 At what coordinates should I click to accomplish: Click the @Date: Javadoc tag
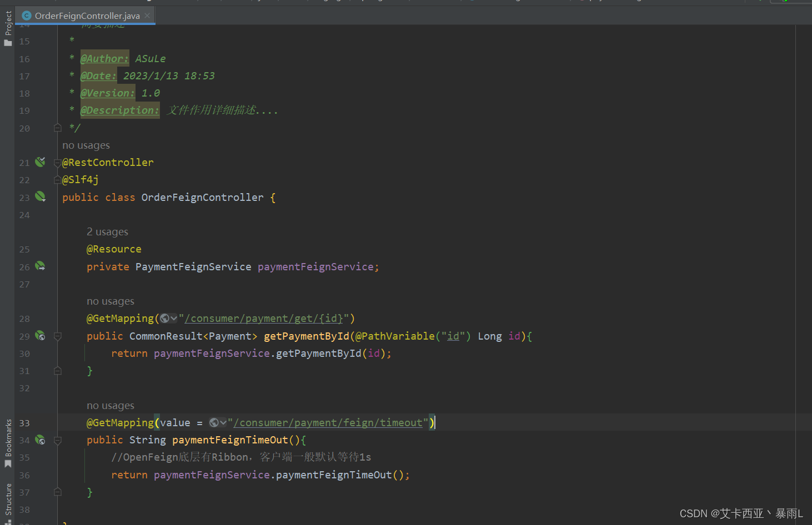pyautogui.click(x=98, y=75)
